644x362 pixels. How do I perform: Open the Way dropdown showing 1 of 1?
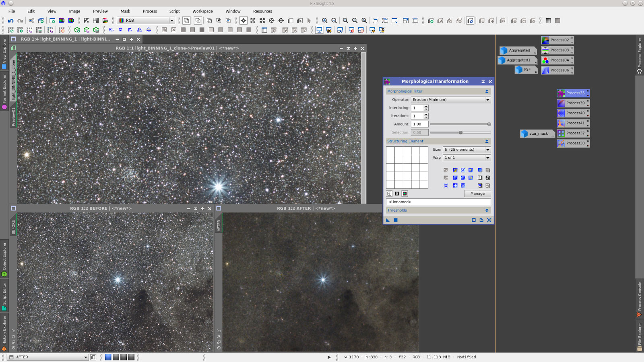[x=467, y=158]
